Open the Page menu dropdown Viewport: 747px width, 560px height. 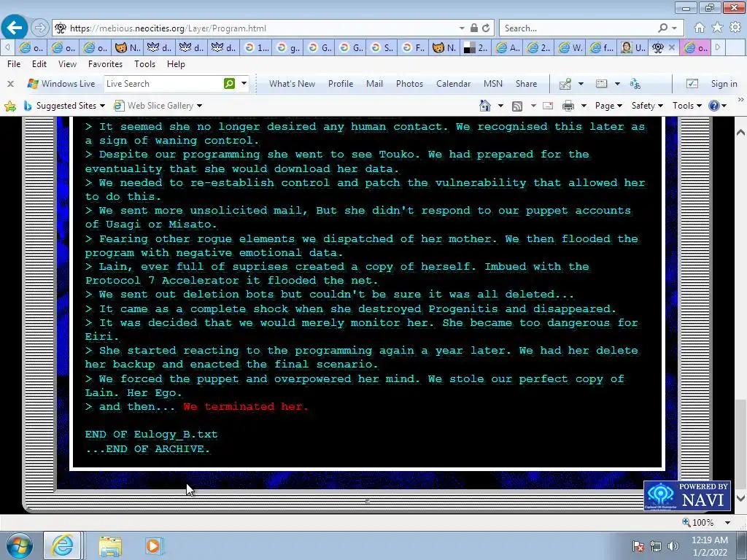[x=608, y=106]
